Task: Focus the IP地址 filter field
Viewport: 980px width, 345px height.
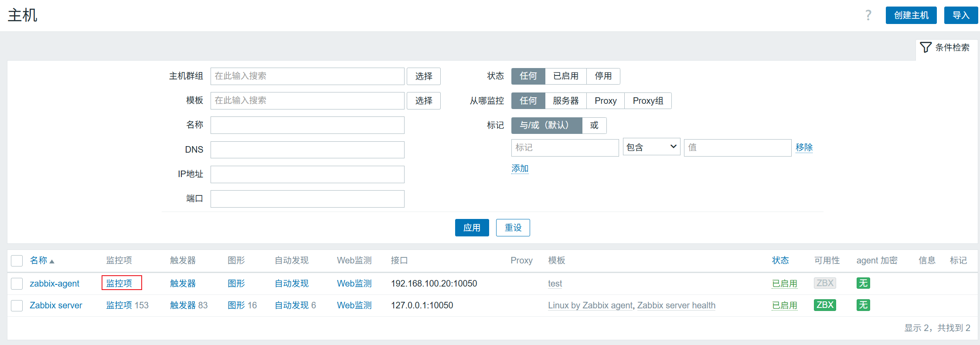Action: tap(307, 174)
